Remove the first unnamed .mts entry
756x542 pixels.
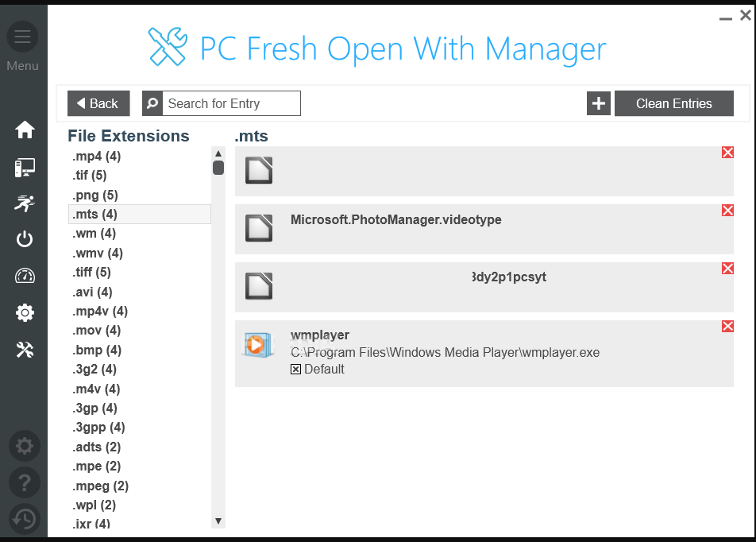[727, 153]
